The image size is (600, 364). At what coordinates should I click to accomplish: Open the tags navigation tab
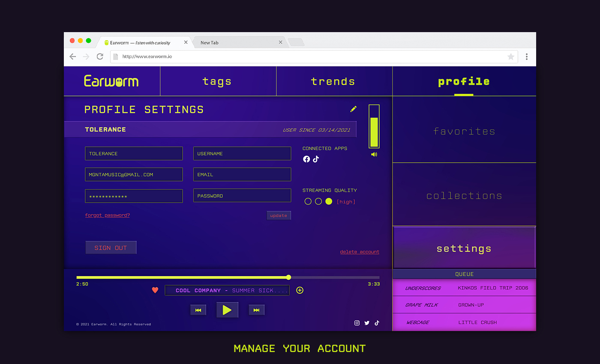[218, 81]
